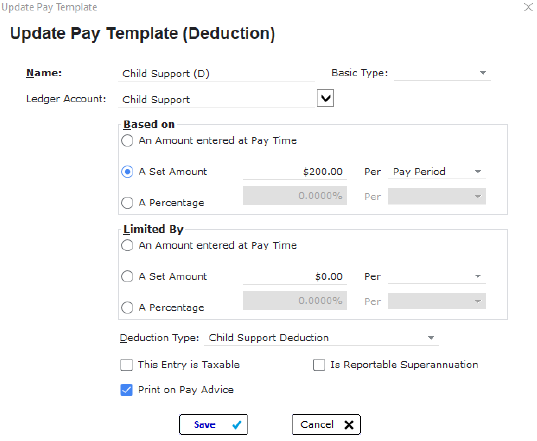This screenshot has width=537, height=441.
Task: Open the Deduction Type dropdown
Action: click(x=321, y=338)
